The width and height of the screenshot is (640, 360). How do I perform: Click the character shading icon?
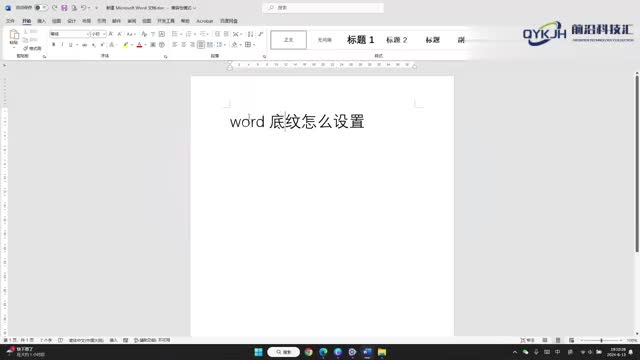153,44
